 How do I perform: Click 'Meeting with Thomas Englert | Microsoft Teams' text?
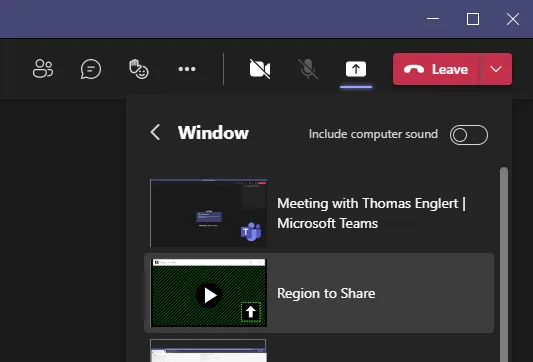pos(371,213)
